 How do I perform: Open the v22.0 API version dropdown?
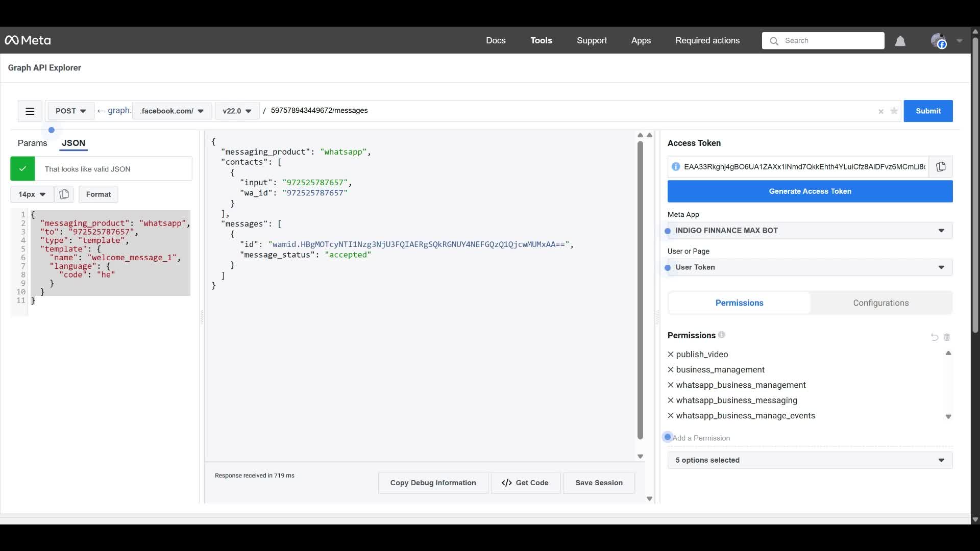(237, 111)
